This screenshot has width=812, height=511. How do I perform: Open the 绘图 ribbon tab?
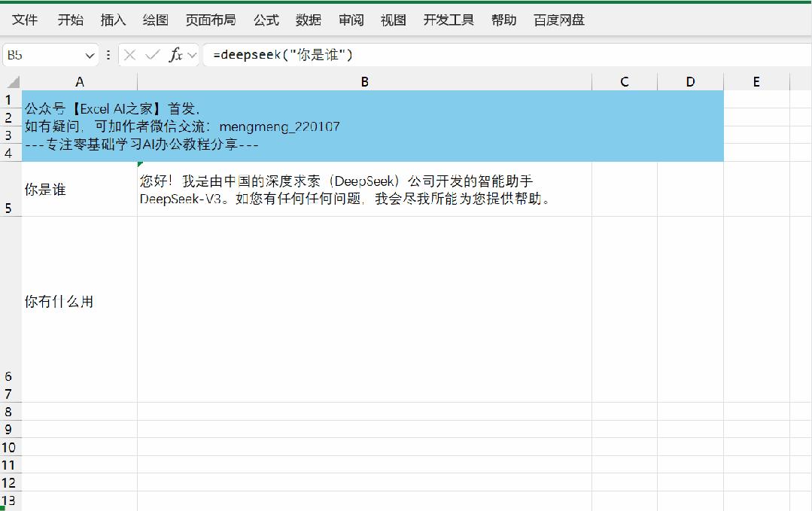click(155, 20)
